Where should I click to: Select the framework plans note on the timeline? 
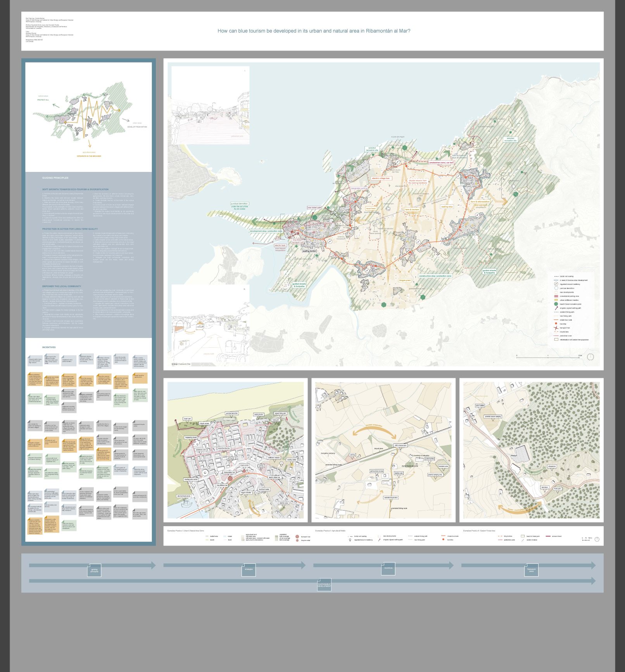[531, 570]
